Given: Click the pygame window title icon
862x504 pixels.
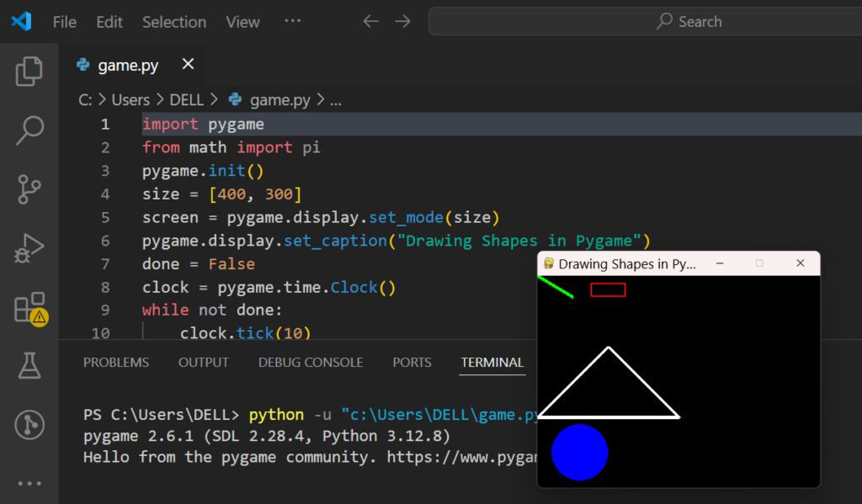Looking at the screenshot, I should 549,263.
